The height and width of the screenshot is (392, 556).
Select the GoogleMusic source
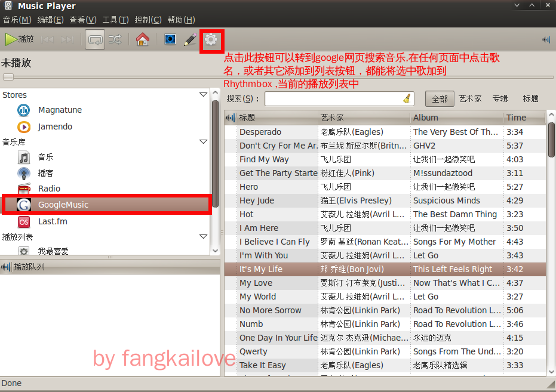point(106,205)
